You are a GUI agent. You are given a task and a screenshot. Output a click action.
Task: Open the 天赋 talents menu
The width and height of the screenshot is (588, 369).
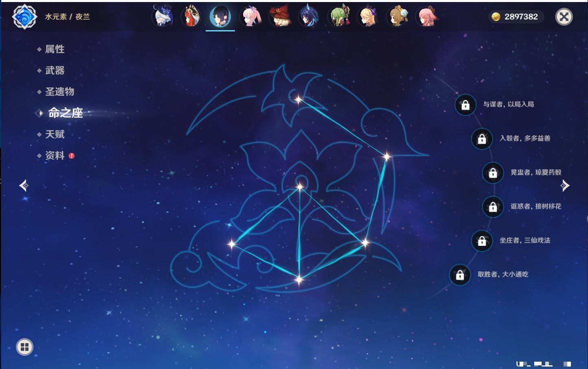click(x=55, y=134)
